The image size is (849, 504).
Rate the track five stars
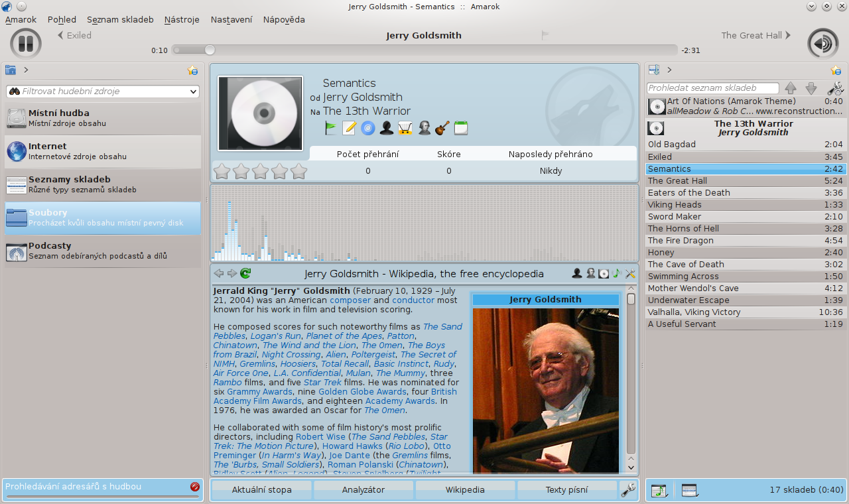[299, 172]
